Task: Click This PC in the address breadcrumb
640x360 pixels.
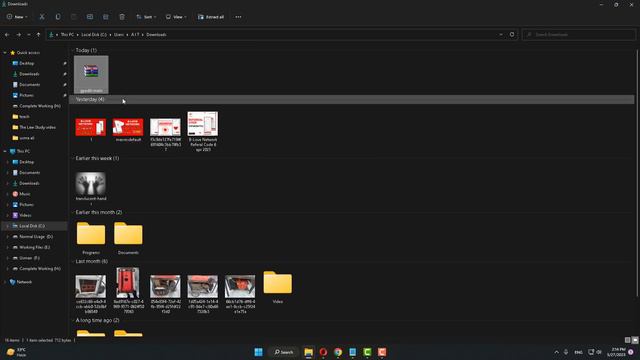Action: click(67, 35)
